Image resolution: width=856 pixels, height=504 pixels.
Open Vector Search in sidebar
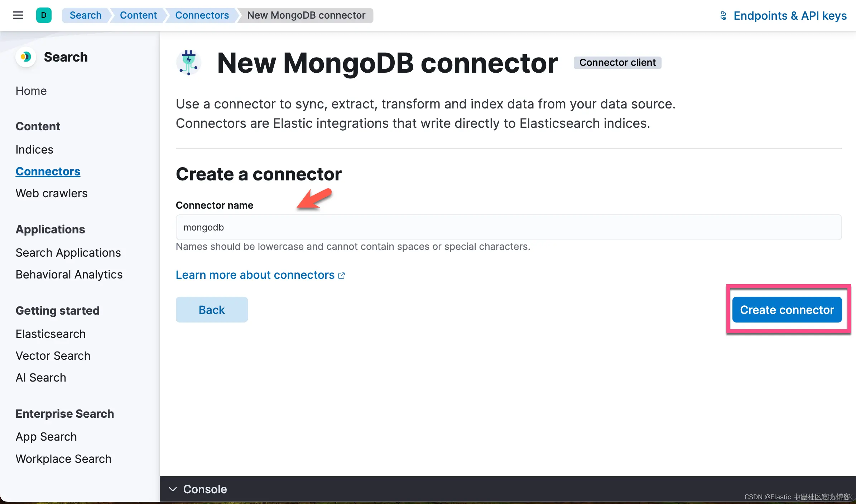pos(53,356)
